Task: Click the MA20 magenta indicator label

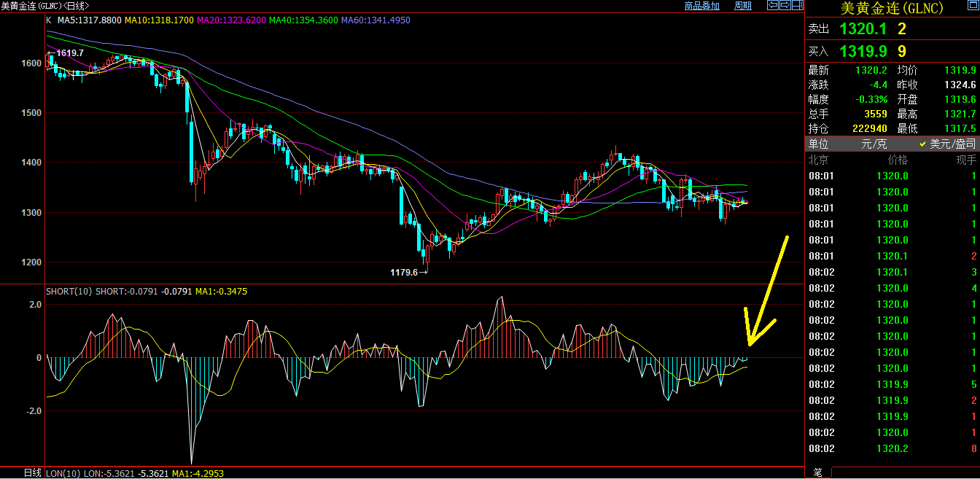Action: pyautogui.click(x=231, y=20)
